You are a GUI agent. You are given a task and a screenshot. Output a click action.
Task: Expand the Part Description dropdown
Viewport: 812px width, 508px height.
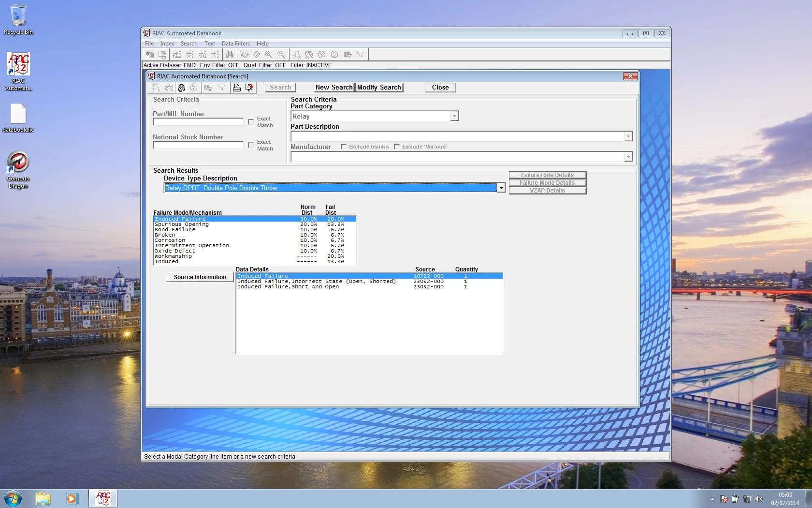click(x=628, y=136)
